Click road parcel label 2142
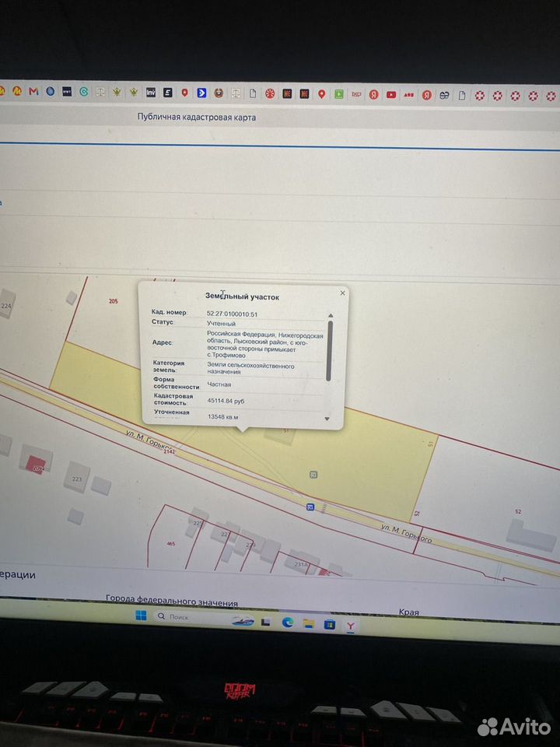Viewport: 560px width, 747px height. point(170,451)
